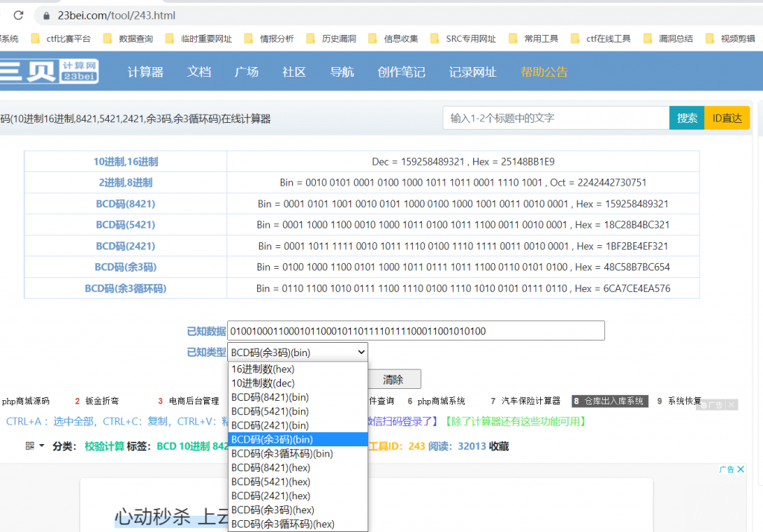Open the 常用工具 bookmark folder
Viewport: 763px width, 532px height.
click(x=534, y=39)
